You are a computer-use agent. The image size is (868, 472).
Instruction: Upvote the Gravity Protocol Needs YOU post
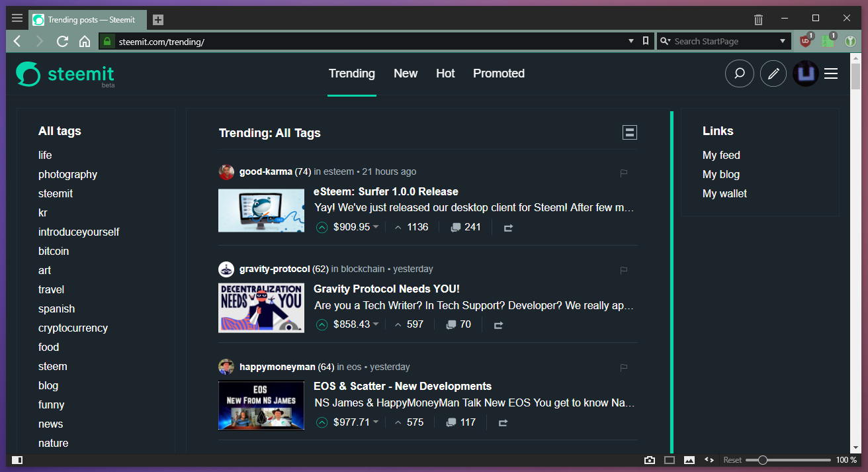[322, 324]
